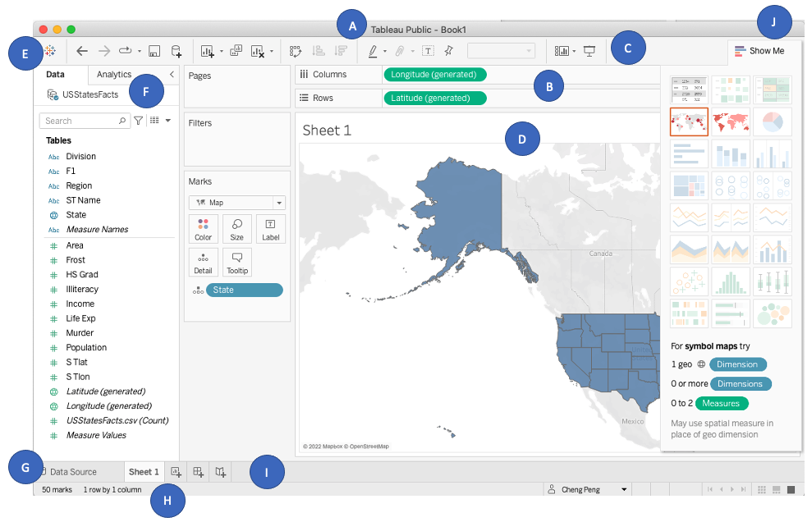Open the Data pane view options dropdown
Viewport: 812px width, 522px height.
pyautogui.click(x=167, y=121)
